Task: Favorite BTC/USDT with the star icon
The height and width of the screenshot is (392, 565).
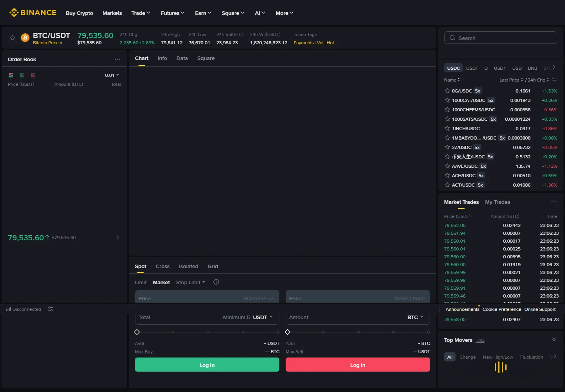Action: coord(13,38)
